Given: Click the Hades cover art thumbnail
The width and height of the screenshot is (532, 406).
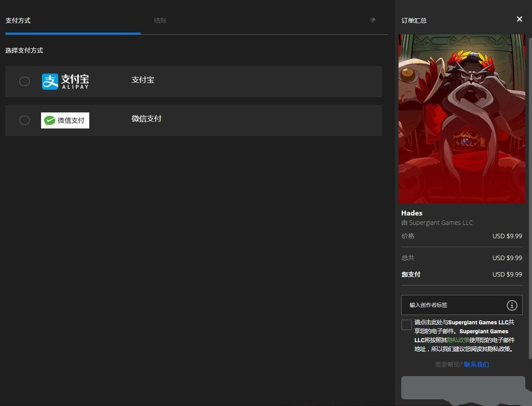Looking at the screenshot, I should [x=461, y=119].
